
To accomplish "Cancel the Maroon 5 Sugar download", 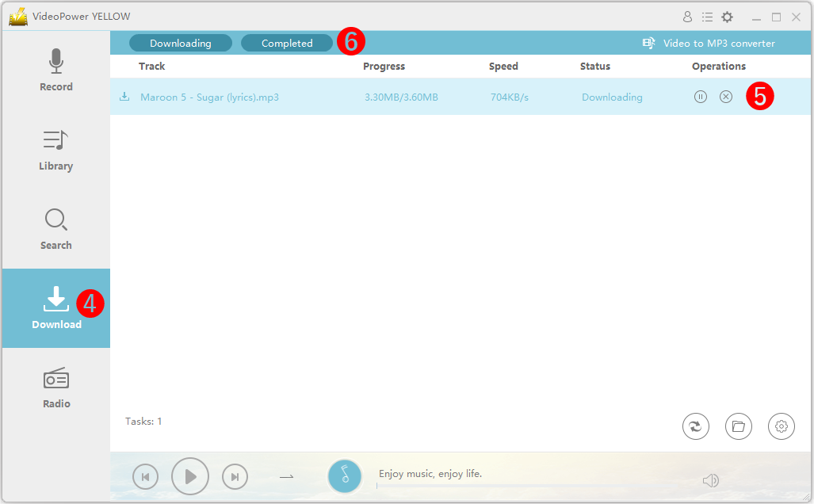I will pyautogui.click(x=726, y=97).
